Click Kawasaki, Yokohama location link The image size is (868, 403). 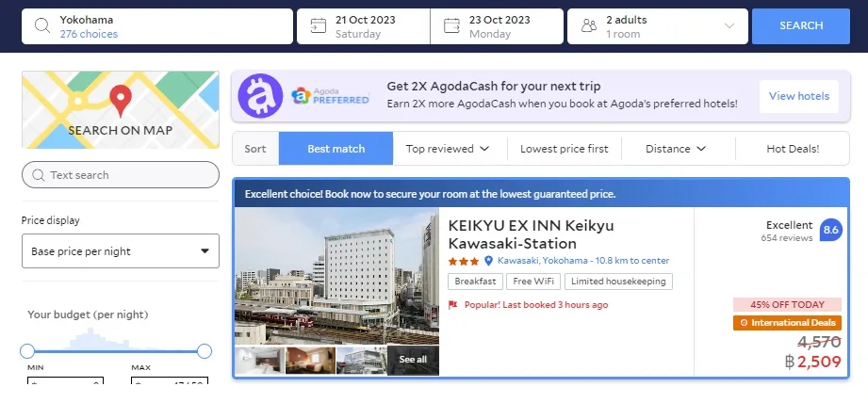click(583, 261)
